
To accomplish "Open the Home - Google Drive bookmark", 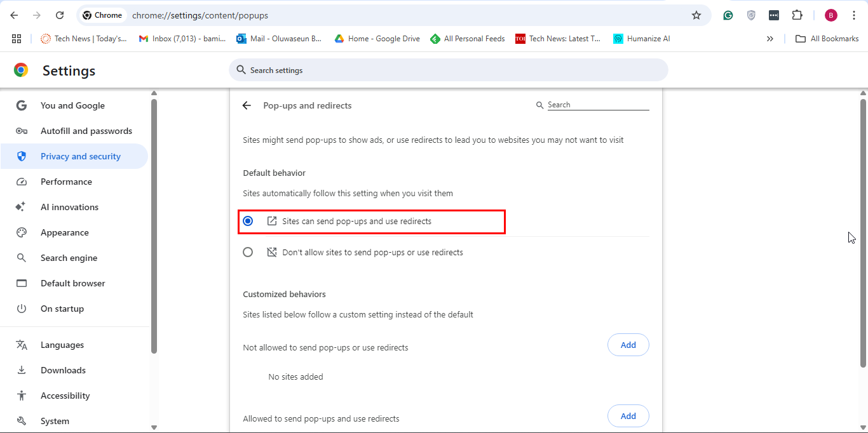I will click(x=377, y=39).
